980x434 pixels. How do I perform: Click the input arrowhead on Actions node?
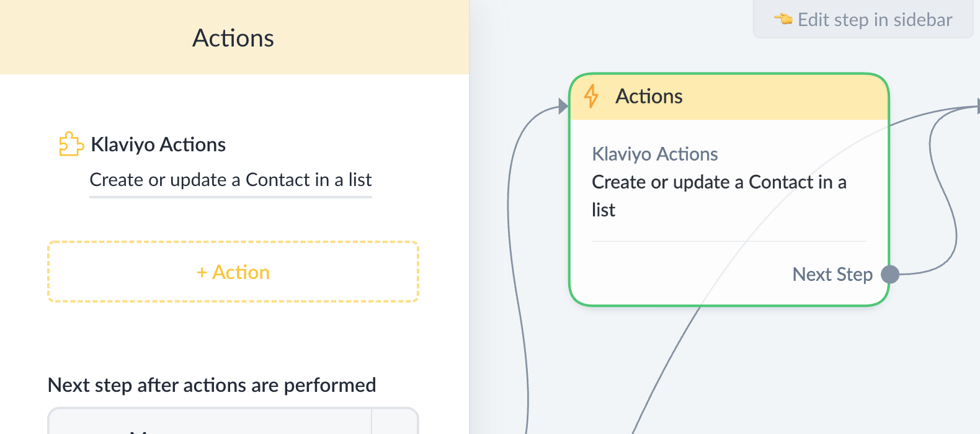coord(563,106)
